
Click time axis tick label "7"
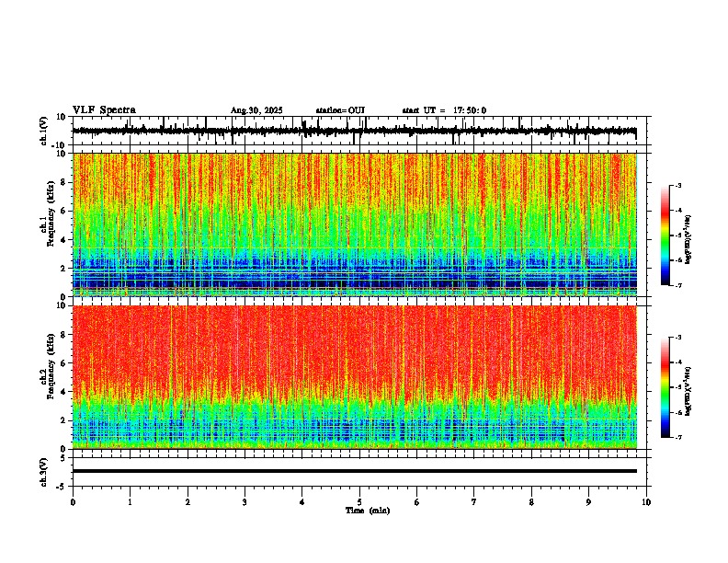pyautogui.click(x=474, y=502)
